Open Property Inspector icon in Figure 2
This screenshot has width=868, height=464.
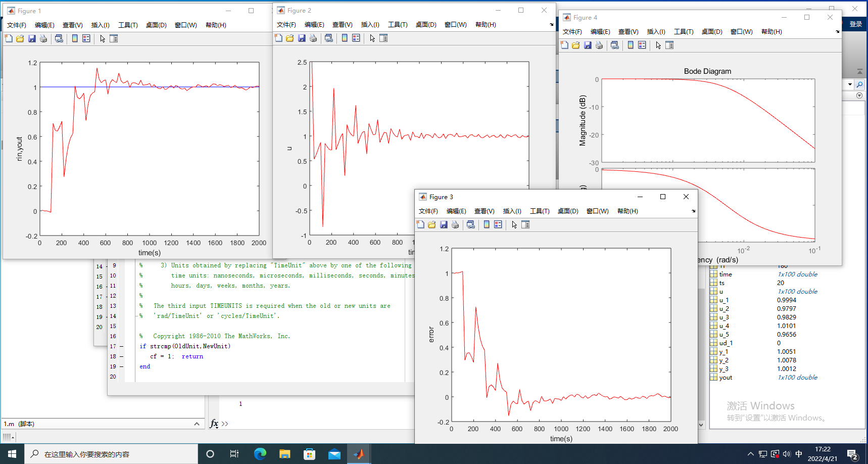tap(383, 38)
